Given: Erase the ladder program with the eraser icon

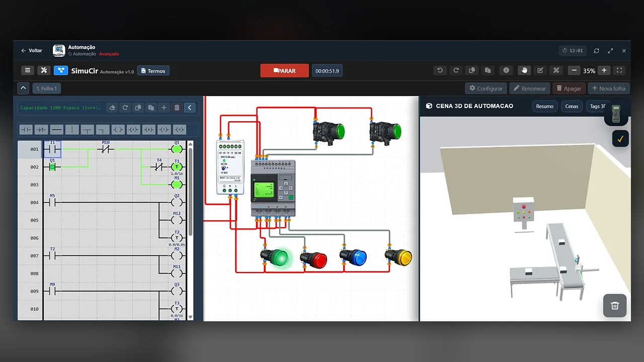Looking at the screenshot, I should (112, 108).
